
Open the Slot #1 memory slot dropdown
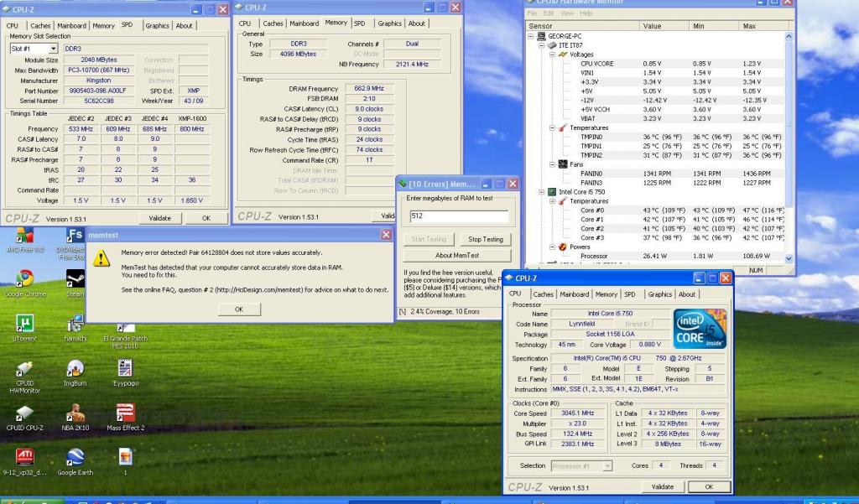click(x=53, y=49)
